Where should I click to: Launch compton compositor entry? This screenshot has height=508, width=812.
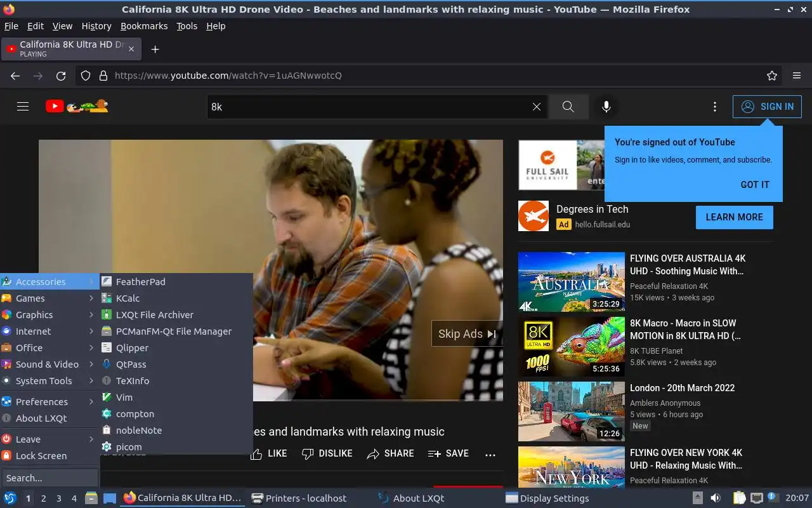pyautogui.click(x=176, y=413)
